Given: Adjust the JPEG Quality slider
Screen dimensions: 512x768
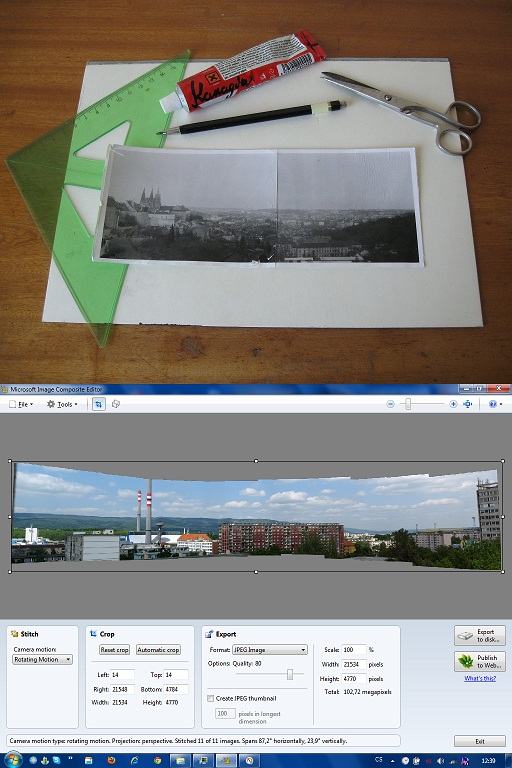Looking at the screenshot, I should click(290, 674).
